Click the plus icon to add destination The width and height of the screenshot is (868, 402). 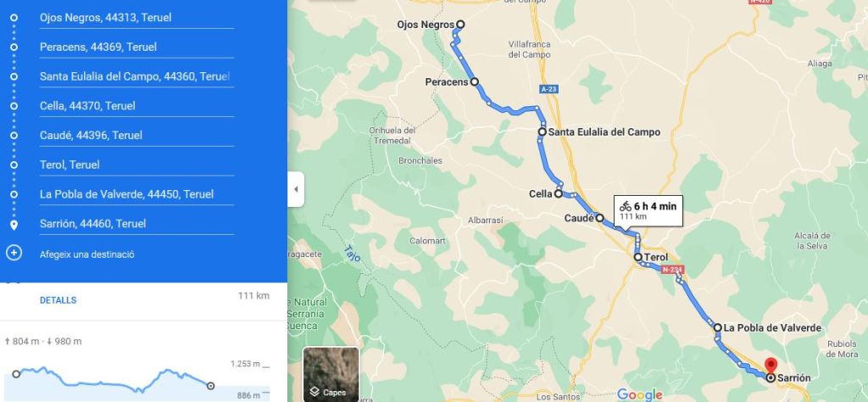(x=14, y=253)
